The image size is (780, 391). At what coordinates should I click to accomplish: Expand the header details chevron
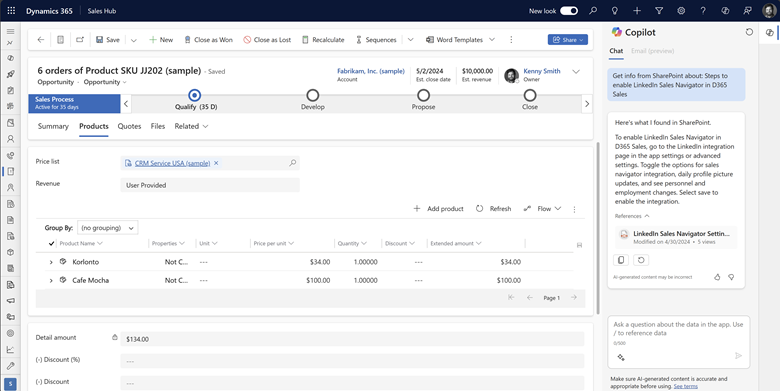(576, 72)
